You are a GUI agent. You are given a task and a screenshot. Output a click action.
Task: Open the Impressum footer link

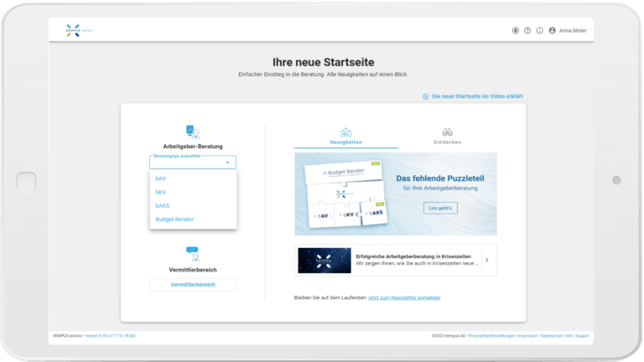point(527,336)
